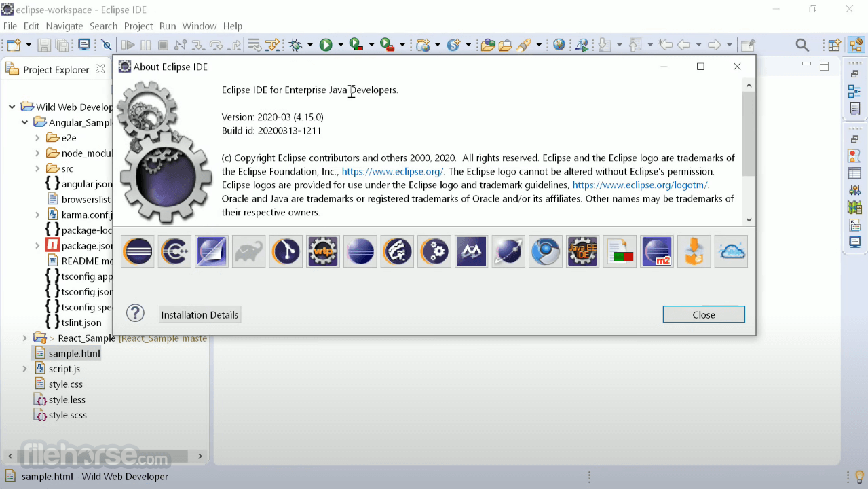Click the Project Explorer horizontal scrollbar

(x=102, y=456)
